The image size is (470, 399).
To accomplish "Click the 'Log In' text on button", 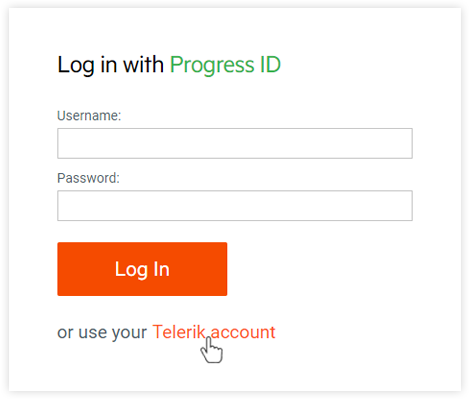I will coord(142,269).
